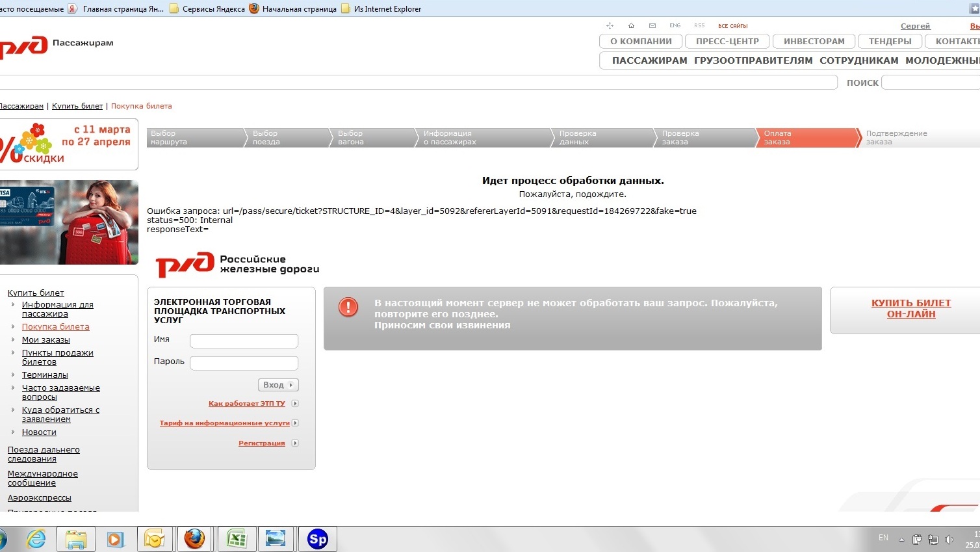Switch to ПРЕСС-ЦЕНТР tab
980x552 pixels.
pos(727,41)
